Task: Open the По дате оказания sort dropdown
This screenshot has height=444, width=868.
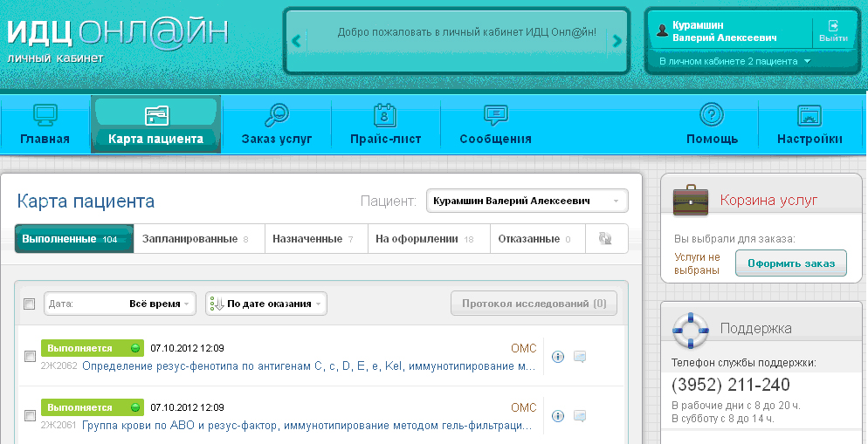Action: click(266, 304)
